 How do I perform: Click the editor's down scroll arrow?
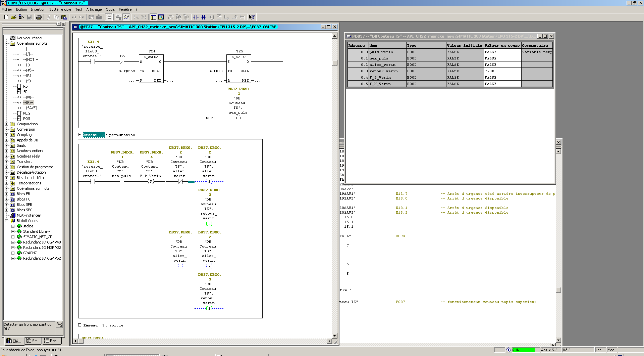tap(334, 336)
